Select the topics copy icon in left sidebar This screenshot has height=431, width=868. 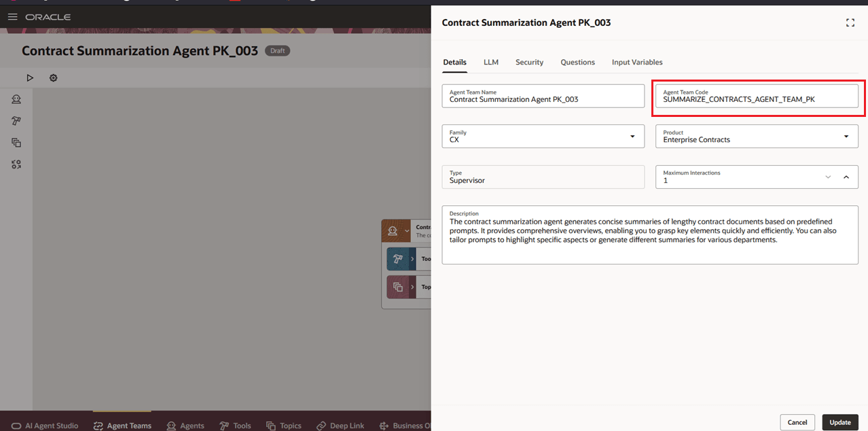[16, 143]
